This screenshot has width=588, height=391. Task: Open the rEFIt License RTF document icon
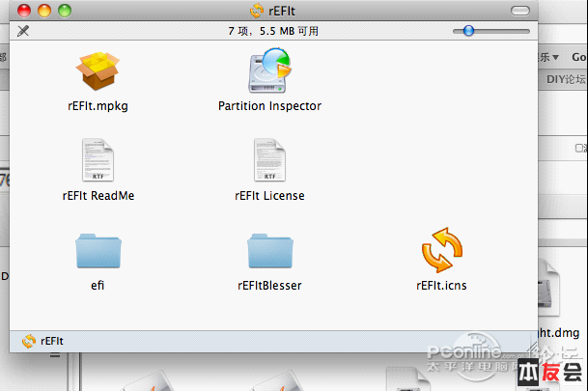[269, 160]
